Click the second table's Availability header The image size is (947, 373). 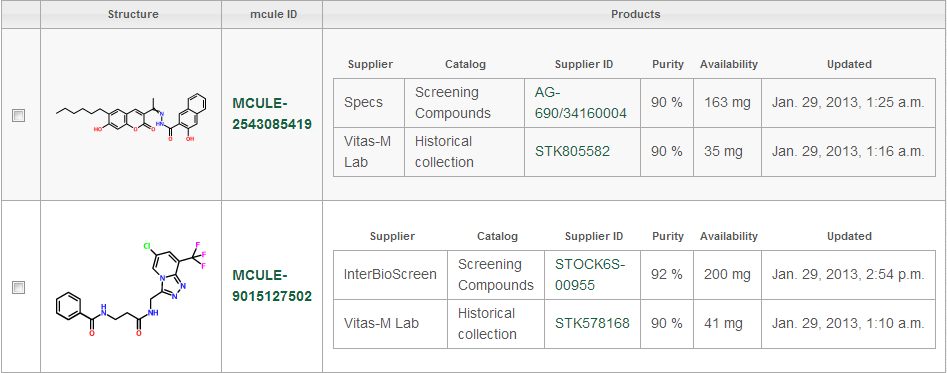728,237
